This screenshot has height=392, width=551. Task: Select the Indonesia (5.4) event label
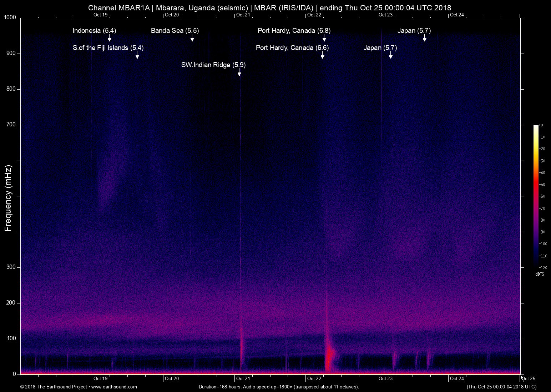tap(94, 31)
